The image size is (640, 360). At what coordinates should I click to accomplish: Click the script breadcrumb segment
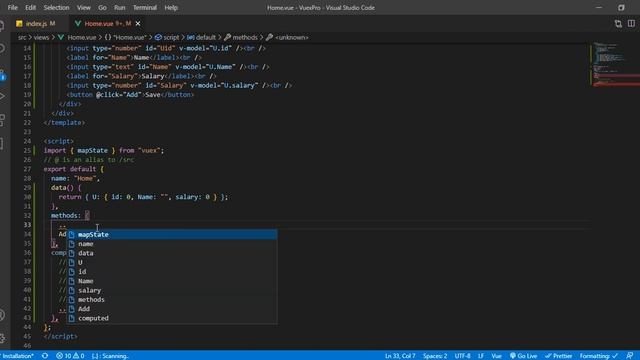(171, 37)
